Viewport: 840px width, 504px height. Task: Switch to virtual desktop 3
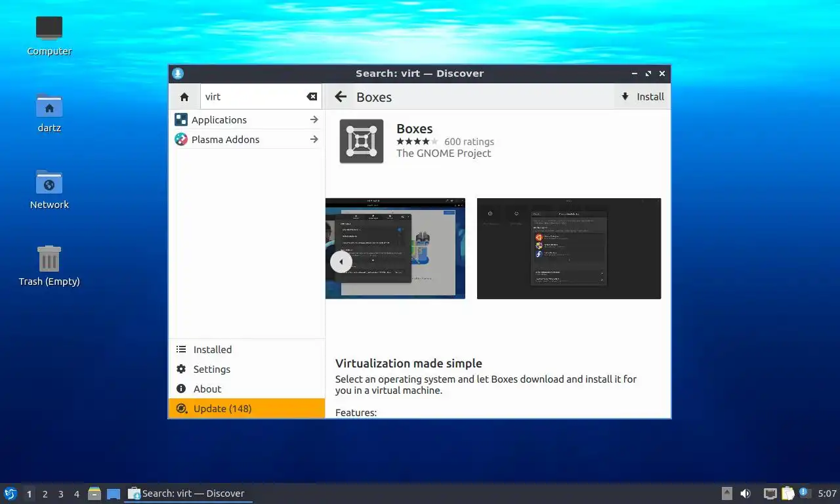60,494
